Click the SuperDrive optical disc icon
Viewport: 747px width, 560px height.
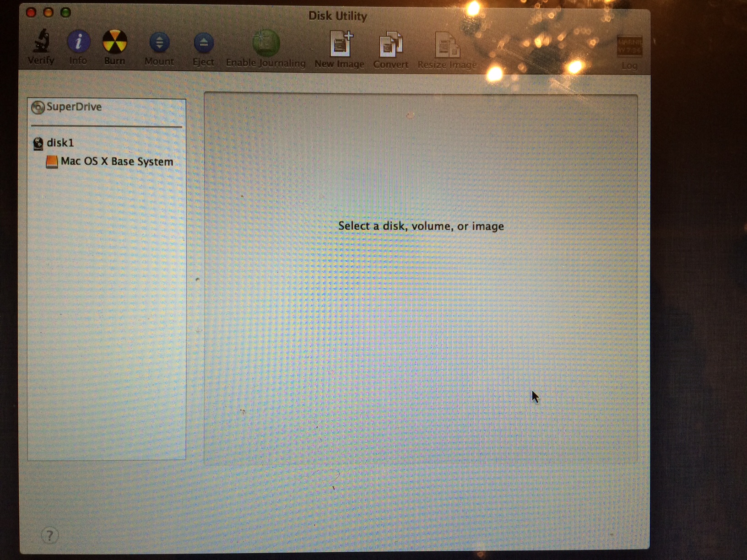(38, 107)
